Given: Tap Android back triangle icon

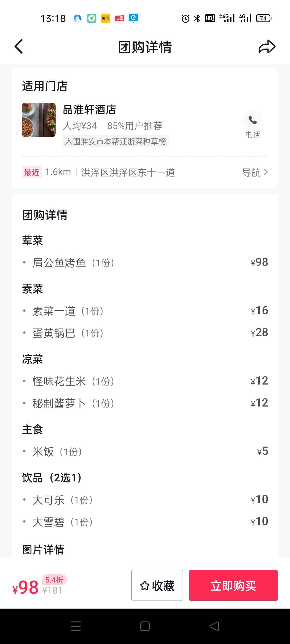Looking at the screenshot, I should tap(214, 626).
